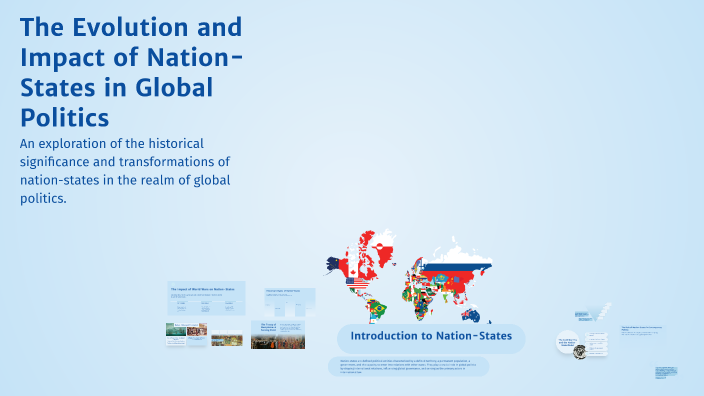Open the light-blue bar chart slide thumbnail

click(290, 302)
